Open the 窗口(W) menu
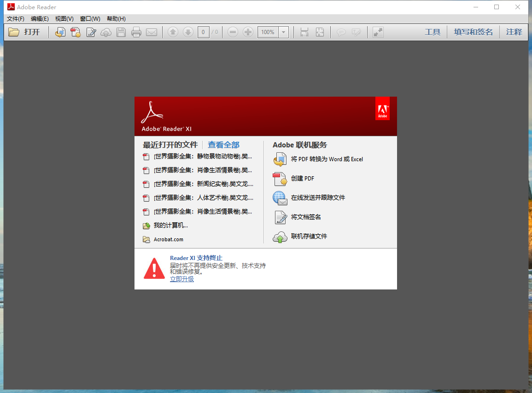Image resolution: width=532 pixels, height=393 pixels. pos(90,19)
